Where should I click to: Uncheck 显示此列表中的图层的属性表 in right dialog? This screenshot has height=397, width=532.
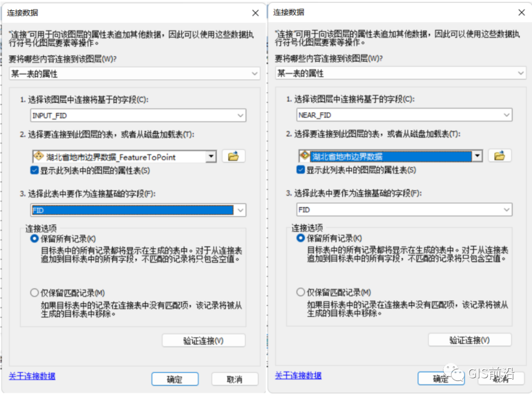(300, 169)
